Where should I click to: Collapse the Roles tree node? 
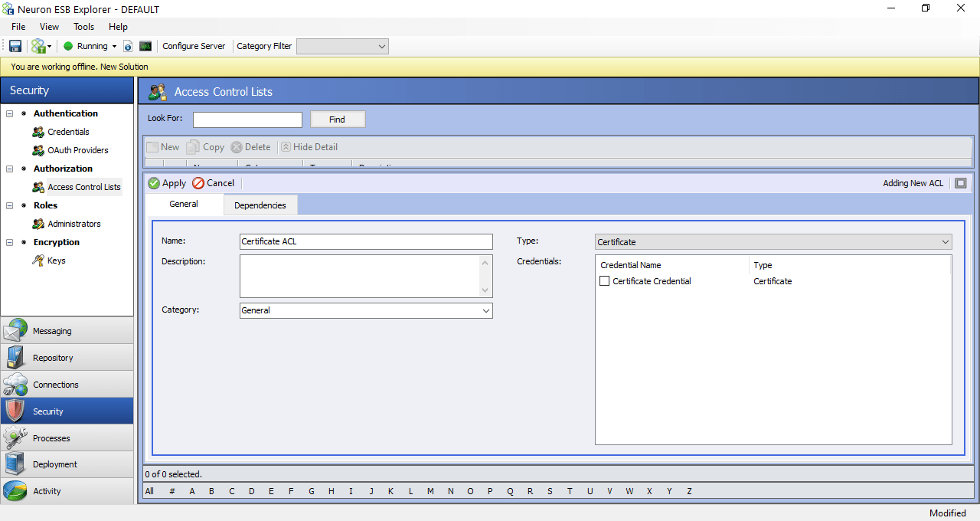coord(10,205)
